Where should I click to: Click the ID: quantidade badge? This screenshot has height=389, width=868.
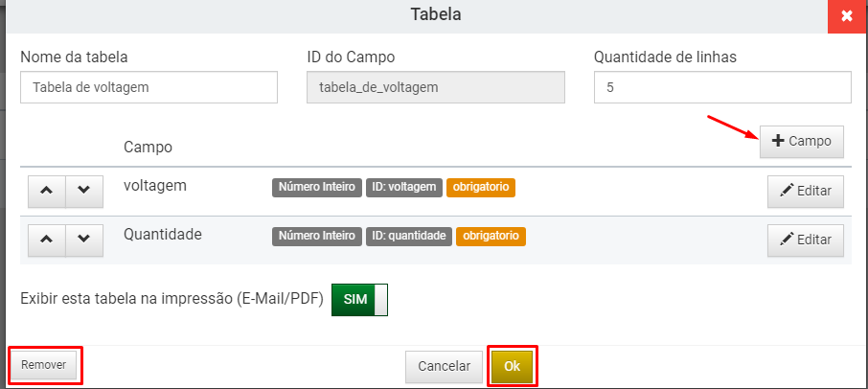point(409,237)
